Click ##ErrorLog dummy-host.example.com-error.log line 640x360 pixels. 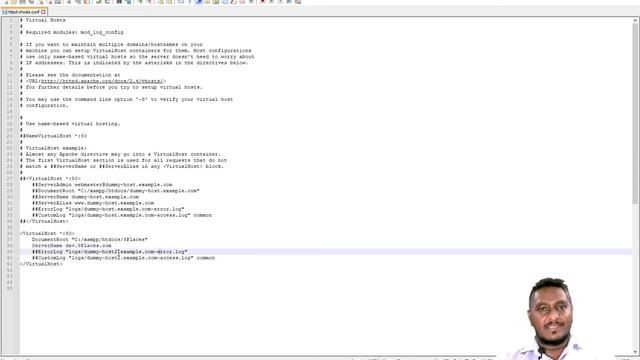pyautogui.click(x=109, y=209)
